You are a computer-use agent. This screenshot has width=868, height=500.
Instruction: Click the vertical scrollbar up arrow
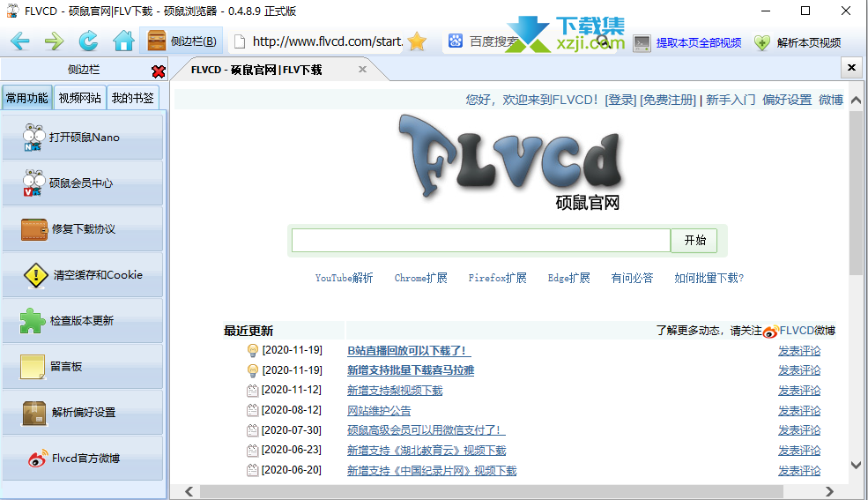856,101
